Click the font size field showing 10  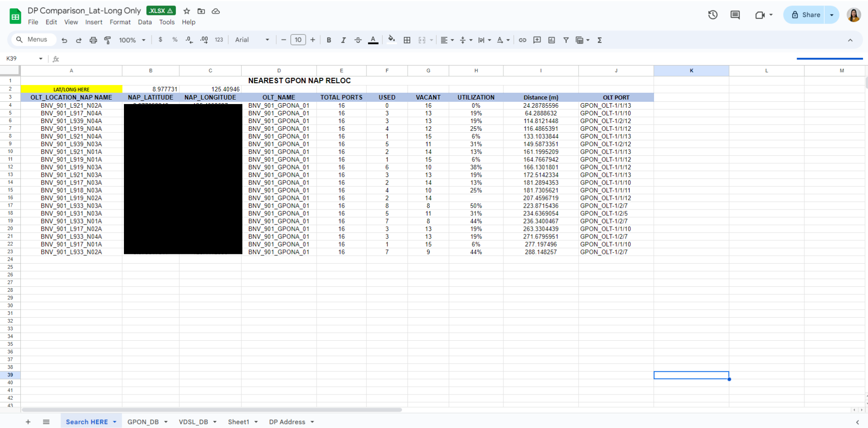298,40
